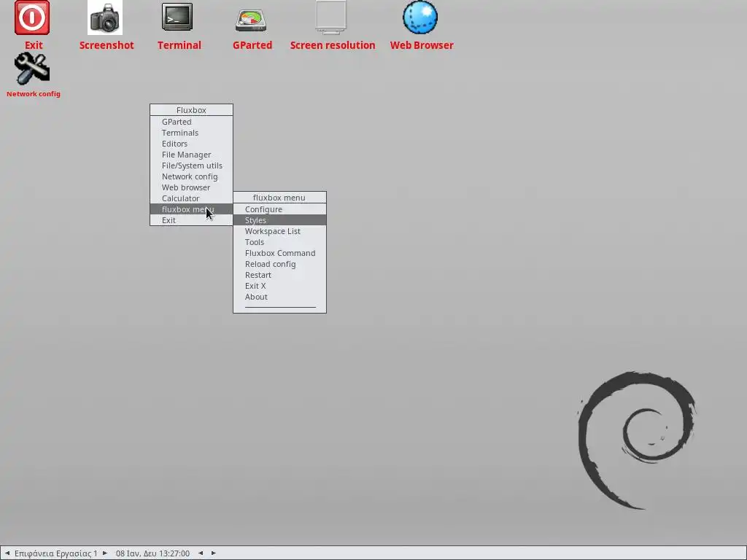Select Network config in the Fluxbox menu
This screenshot has height=560, width=747.
[192, 176]
